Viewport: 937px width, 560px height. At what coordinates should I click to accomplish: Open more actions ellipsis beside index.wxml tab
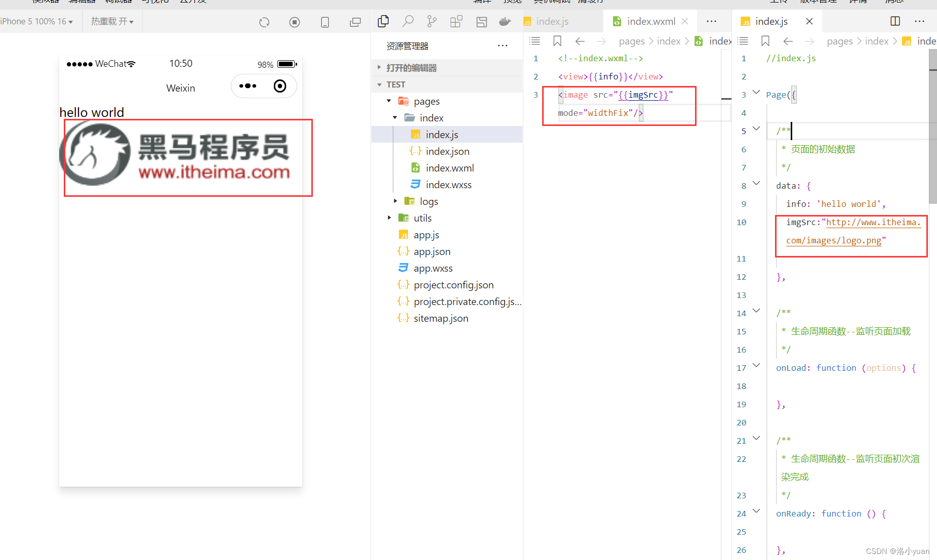click(711, 21)
